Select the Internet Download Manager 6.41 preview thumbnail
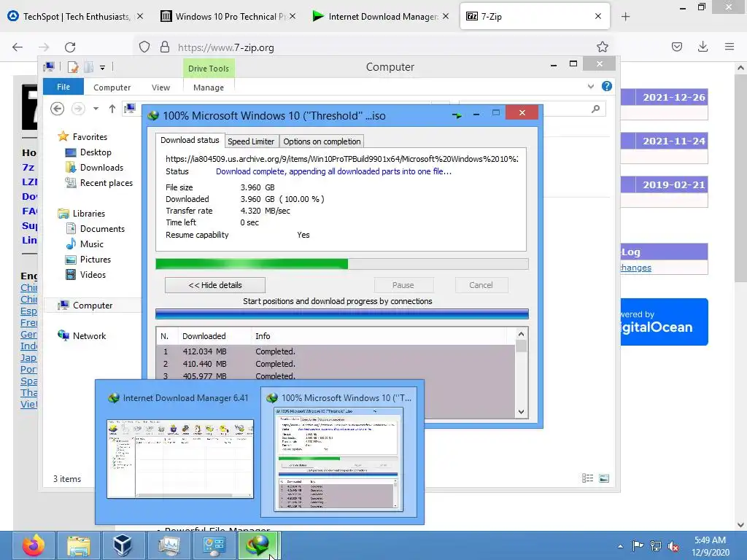The width and height of the screenshot is (747, 560). click(x=179, y=452)
